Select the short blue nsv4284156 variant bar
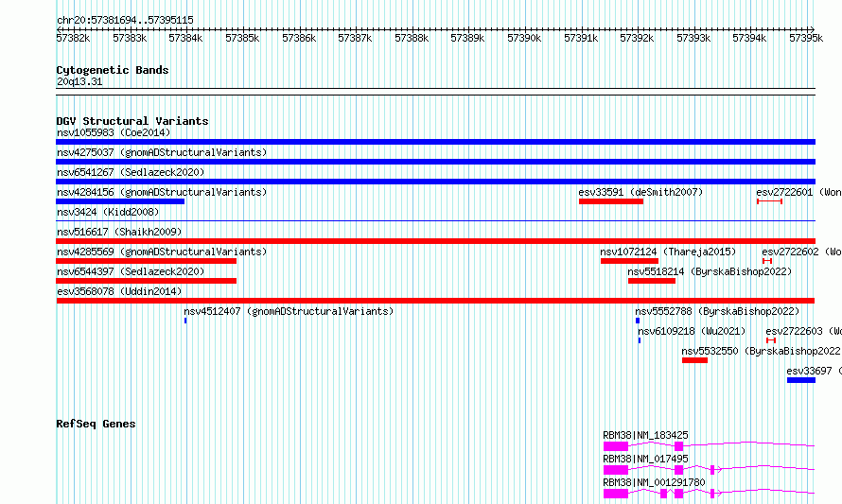Screen dimensions: 842x504 (120, 201)
